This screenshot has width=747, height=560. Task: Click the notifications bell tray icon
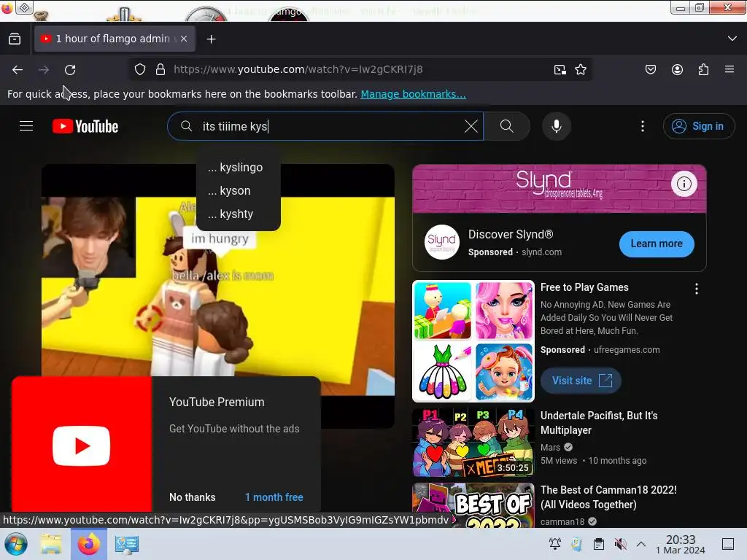click(x=555, y=544)
